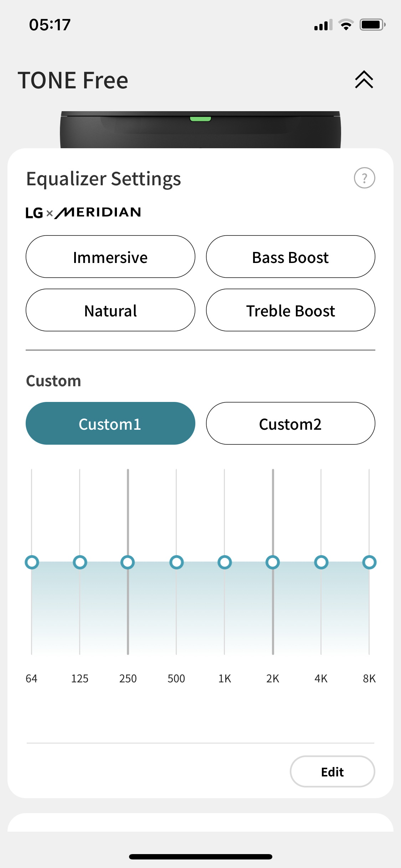Tap the 1K band slider knob
This screenshot has width=401, height=868.
[225, 562]
